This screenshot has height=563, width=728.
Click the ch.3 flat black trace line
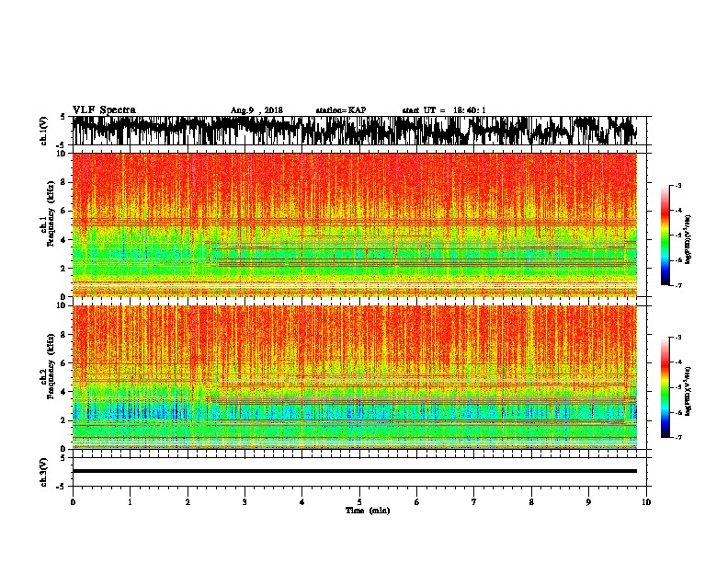[x=355, y=471]
